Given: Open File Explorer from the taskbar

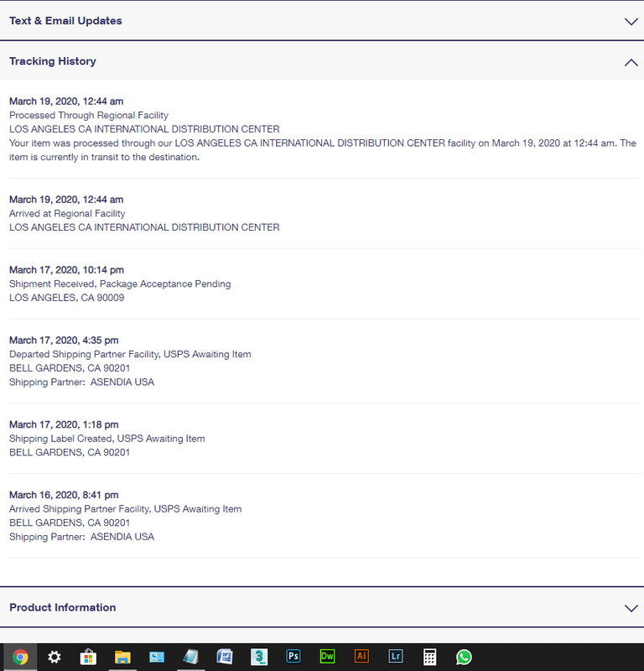Looking at the screenshot, I should pyautogui.click(x=122, y=657).
